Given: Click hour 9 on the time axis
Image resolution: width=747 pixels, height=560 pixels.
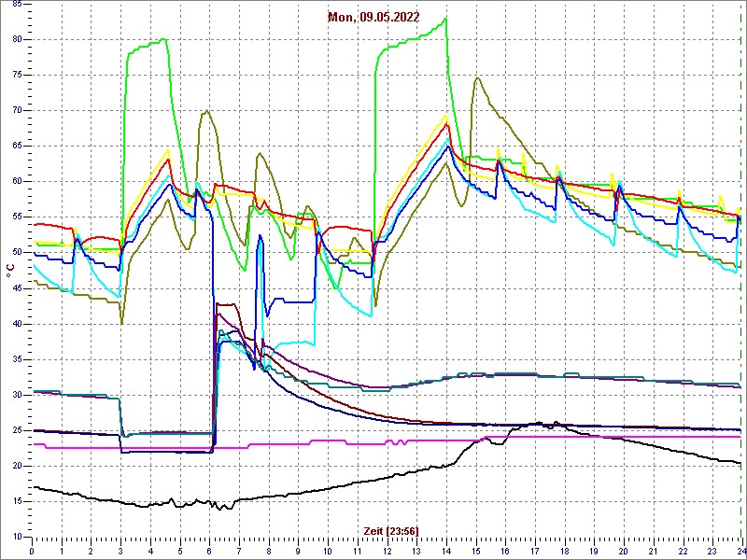Looking at the screenshot, I should pos(298,551).
